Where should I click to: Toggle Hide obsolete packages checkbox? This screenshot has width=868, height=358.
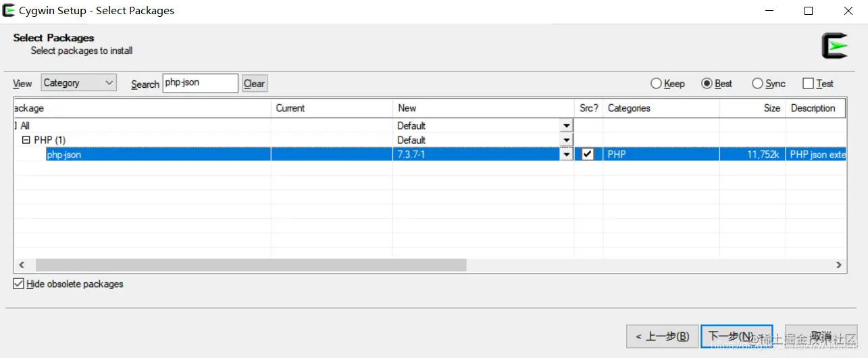point(18,284)
